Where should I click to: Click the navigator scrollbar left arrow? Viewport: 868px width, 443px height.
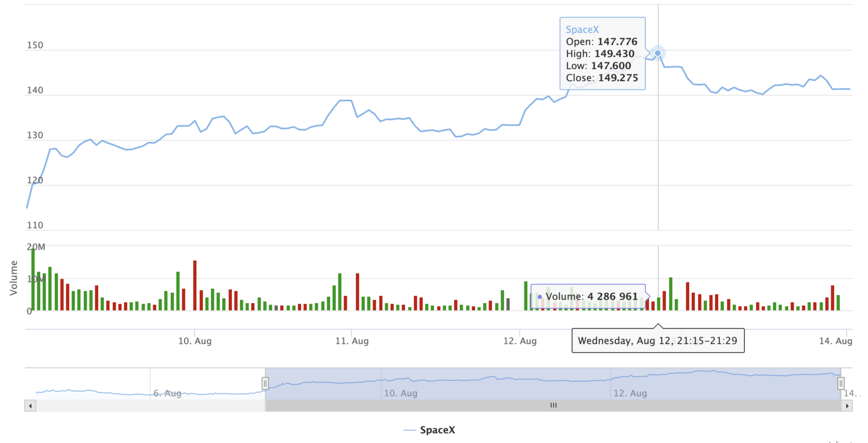tap(30, 406)
